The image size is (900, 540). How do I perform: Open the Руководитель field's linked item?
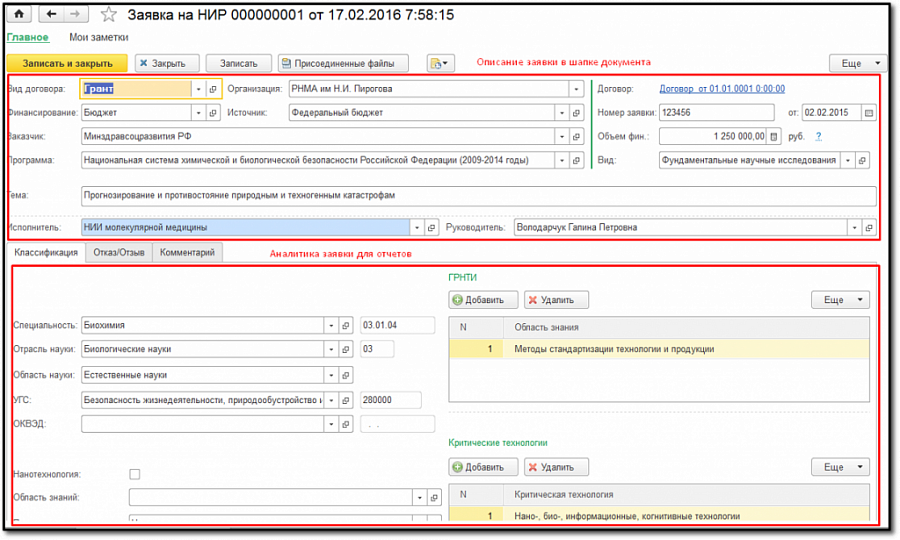coord(869,228)
